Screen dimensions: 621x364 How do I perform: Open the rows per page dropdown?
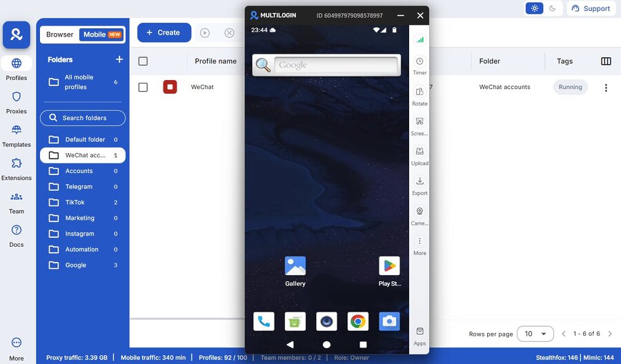click(535, 334)
